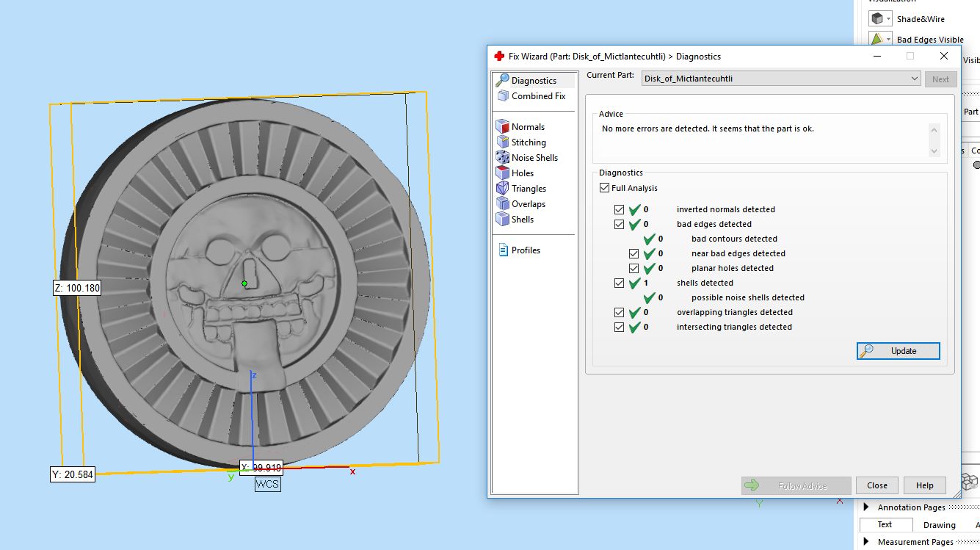The image size is (980, 550).
Task: Open the Profiles page
Action: 525,250
